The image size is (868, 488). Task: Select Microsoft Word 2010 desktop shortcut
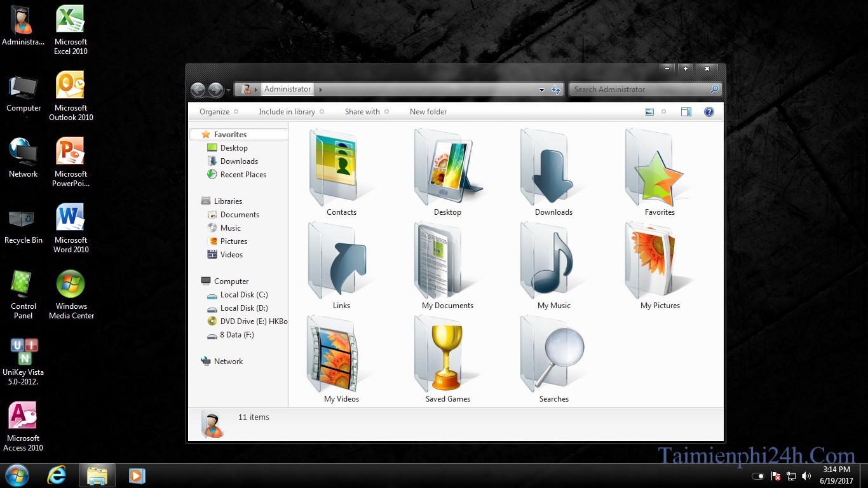click(x=71, y=228)
